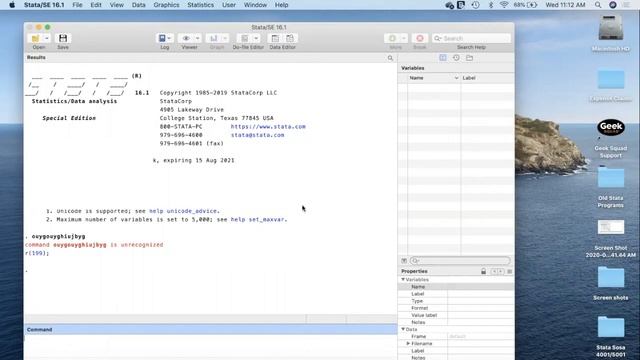Click into the Command input area
The height and width of the screenshot is (360, 640).
[x=211, y=347]
